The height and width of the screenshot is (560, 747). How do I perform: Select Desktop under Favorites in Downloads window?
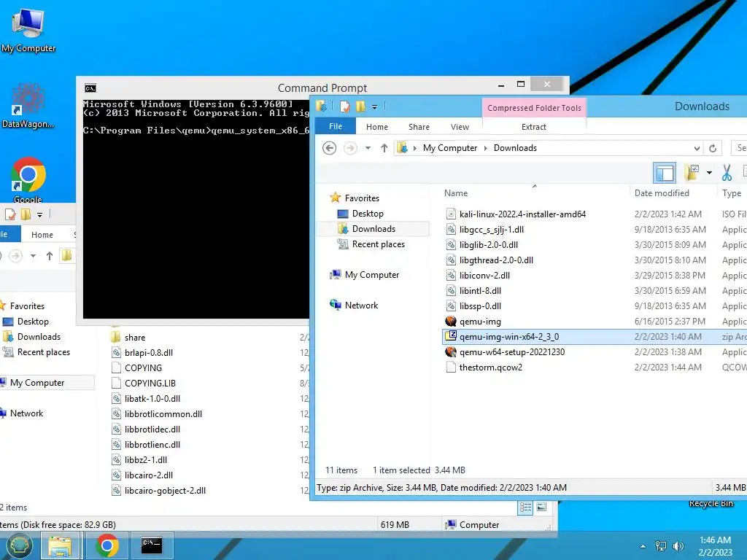pyautogui.click(x=368, y=214)
